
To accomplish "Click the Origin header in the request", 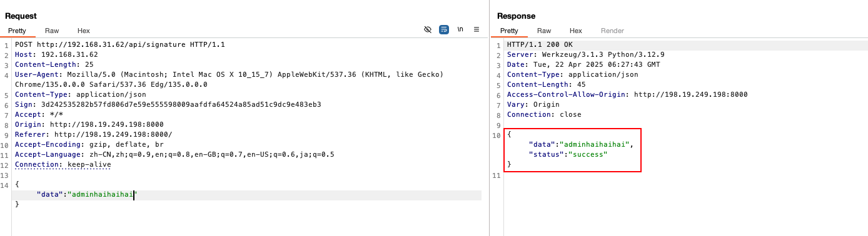I will 89,125.
